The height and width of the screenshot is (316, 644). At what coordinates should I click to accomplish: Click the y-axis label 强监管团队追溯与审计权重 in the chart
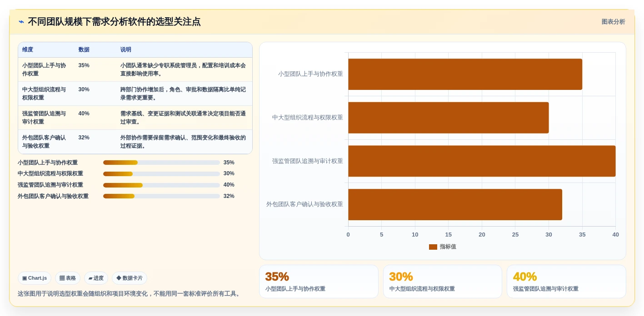click(x=308, y=161)
